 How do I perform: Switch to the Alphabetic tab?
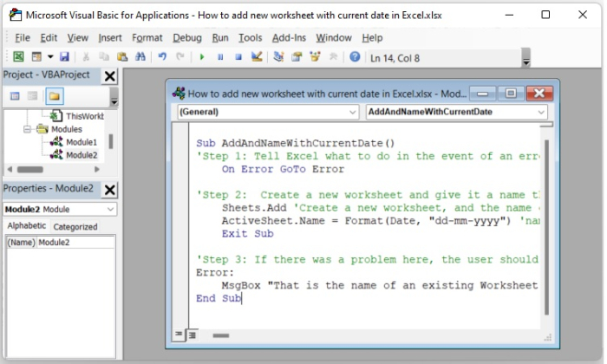click(27, 225)
